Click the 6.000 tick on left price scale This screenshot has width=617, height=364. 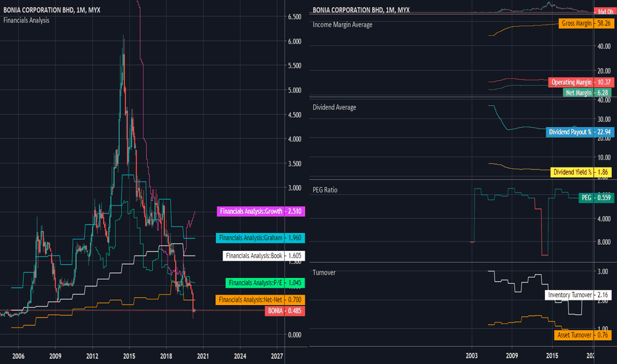click(x=295, y=41)
